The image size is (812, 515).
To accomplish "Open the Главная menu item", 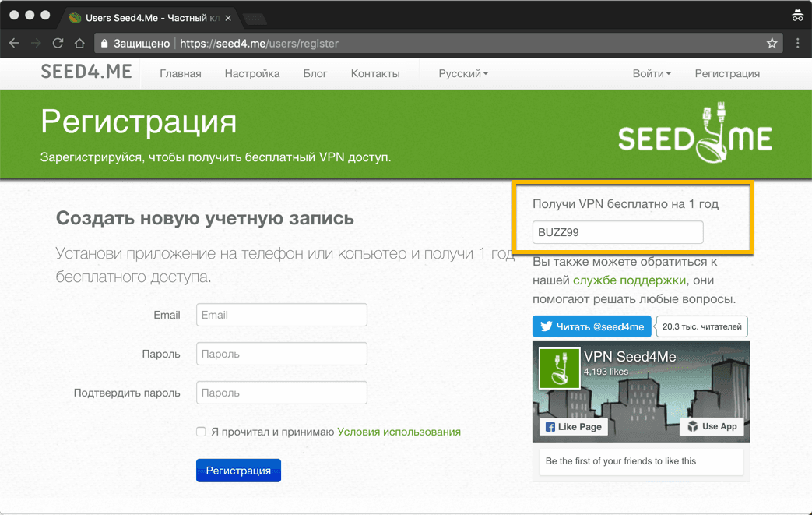I will click(x=180, y=73).
